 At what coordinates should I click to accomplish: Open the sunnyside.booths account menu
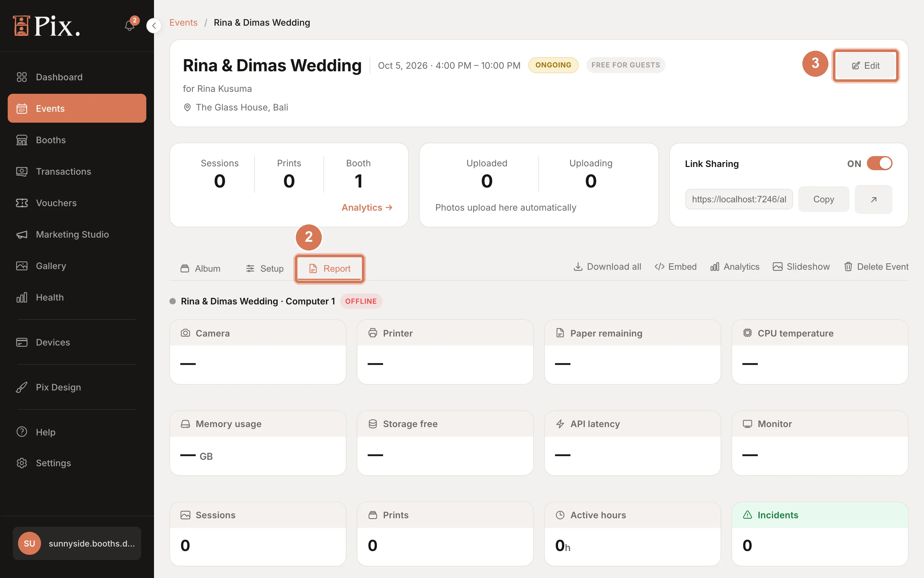coord(77,543)
